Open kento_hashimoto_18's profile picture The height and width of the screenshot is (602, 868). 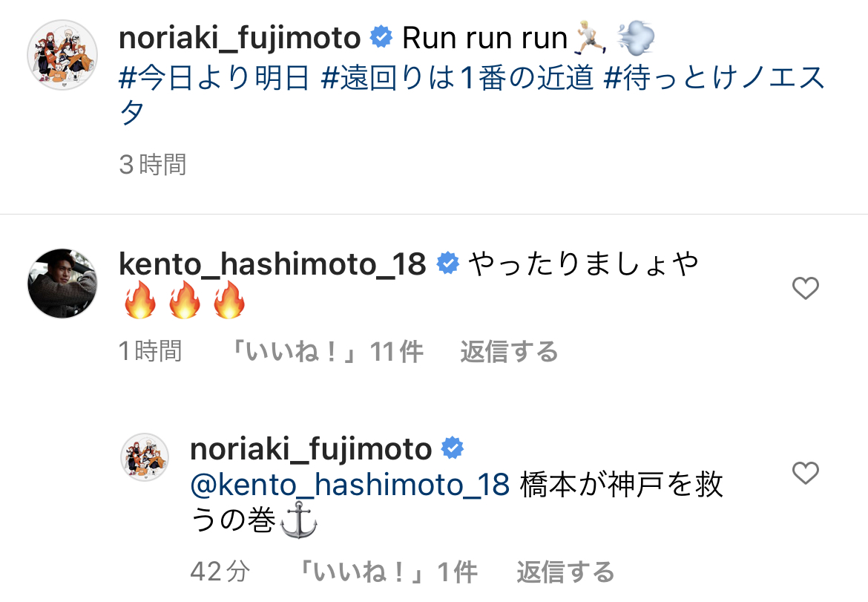point(62,284)
